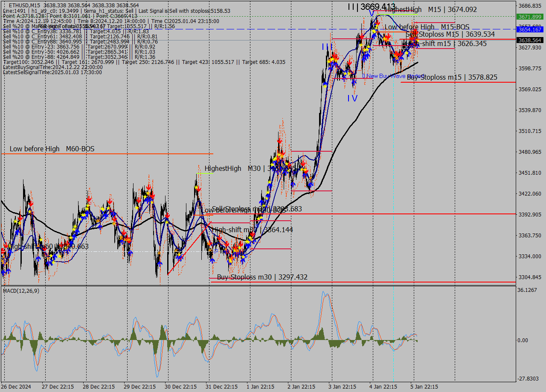
Task: Select the 'New Buy Wave started' blue text
Action: click(x=392, y=76)
